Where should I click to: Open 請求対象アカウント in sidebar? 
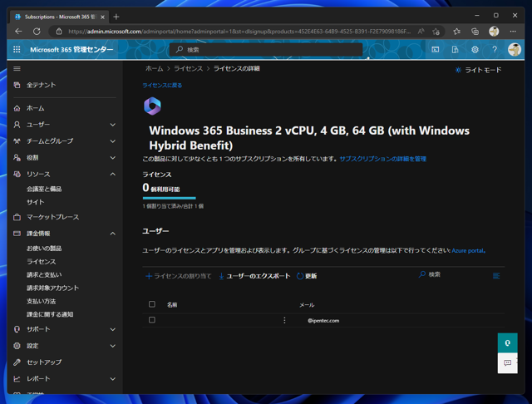[52, 288]
